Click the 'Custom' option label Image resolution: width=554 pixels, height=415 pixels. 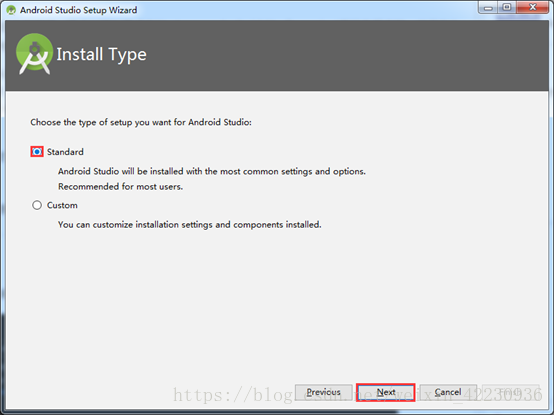pyautogui.click(x=62, y=205)
